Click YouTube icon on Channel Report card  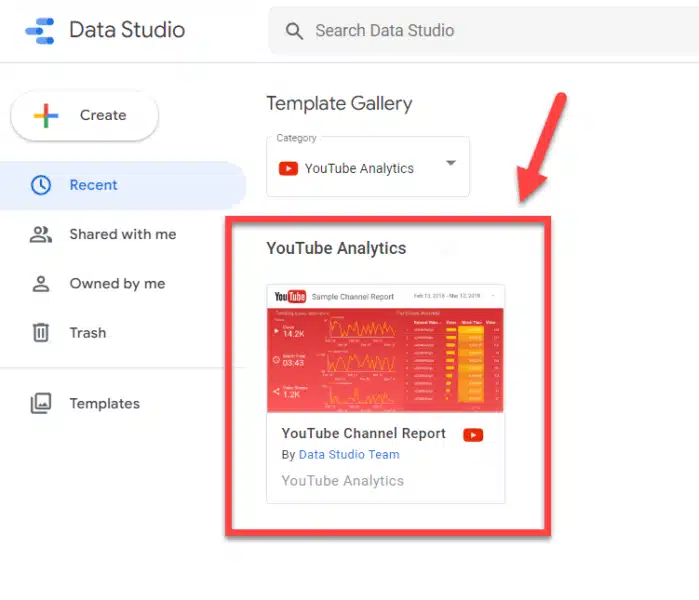click(x=473, y=435)
